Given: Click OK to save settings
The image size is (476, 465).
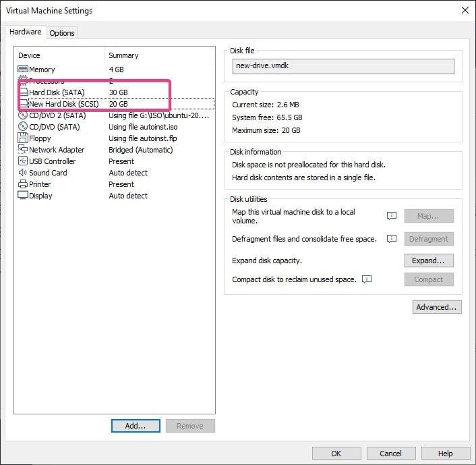Looking at the screenshot, I should pyautogui.click(x=336, y=454).
